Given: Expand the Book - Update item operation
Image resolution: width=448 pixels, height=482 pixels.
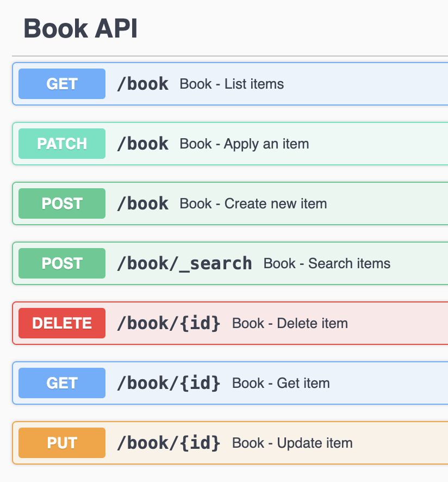Looking at the screenshot, I should click(230, 443).
